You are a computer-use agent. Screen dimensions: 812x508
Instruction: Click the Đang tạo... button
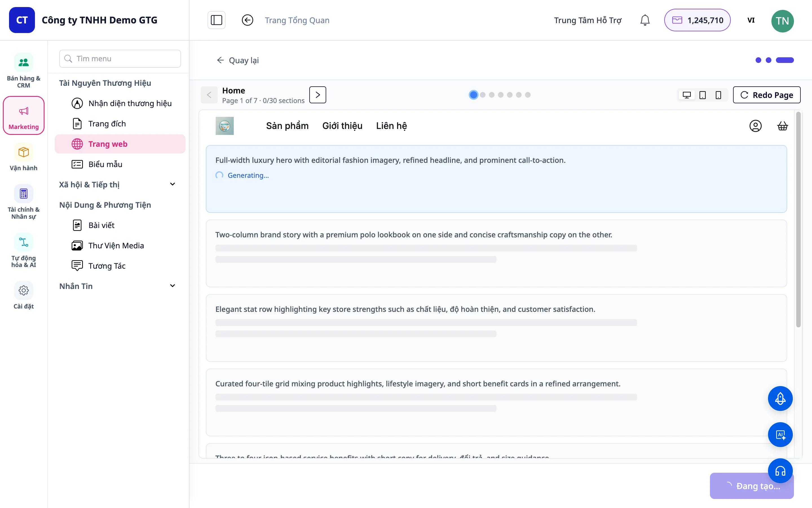(x=752, y=486)
